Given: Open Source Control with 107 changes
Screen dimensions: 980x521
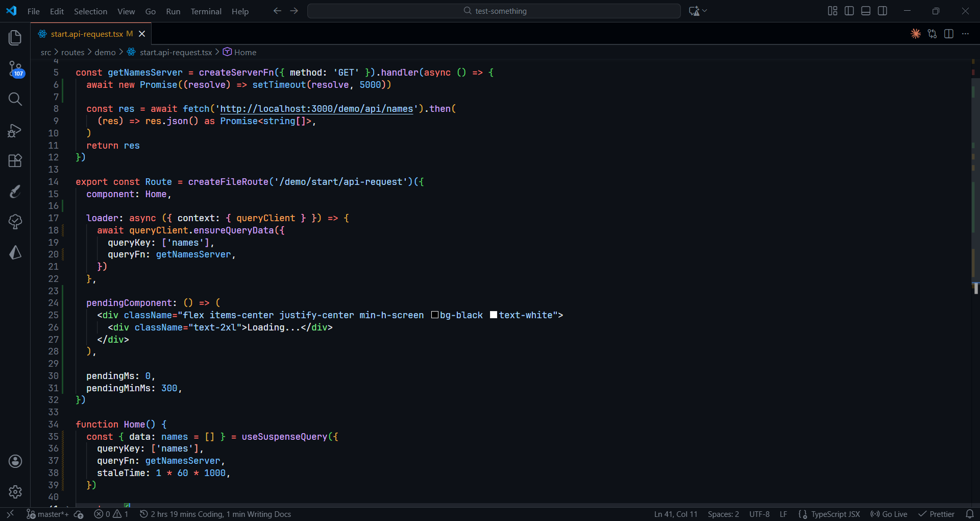Looking at the screenshot, I should (x=15, y=69).
